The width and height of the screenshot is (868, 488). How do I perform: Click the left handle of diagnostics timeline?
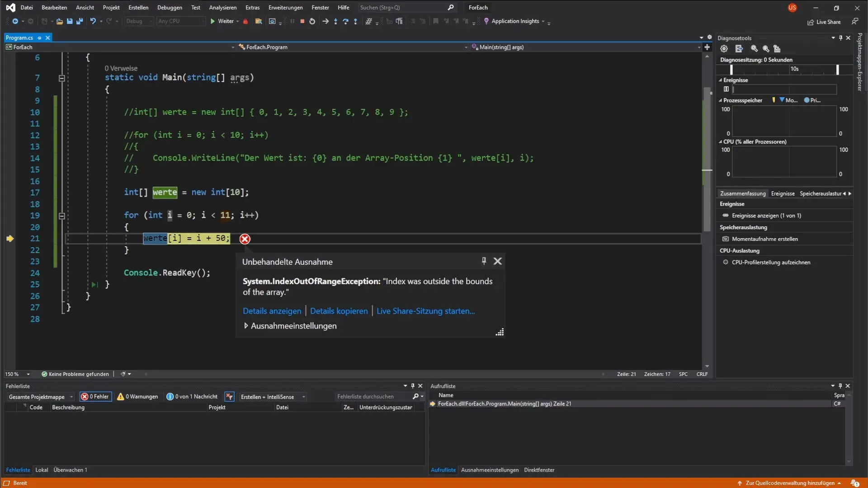pyautogui.click(x=731, y=70)
